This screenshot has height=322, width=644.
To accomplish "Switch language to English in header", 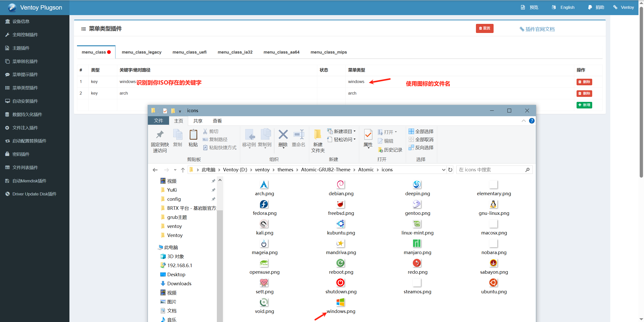I will [563, 8].
